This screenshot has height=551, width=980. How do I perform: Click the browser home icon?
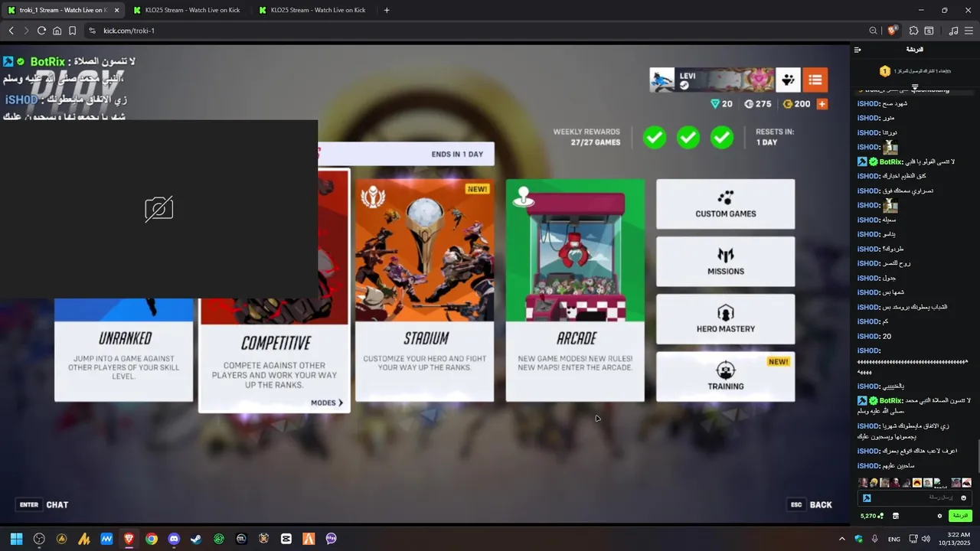tap(57, 31)
